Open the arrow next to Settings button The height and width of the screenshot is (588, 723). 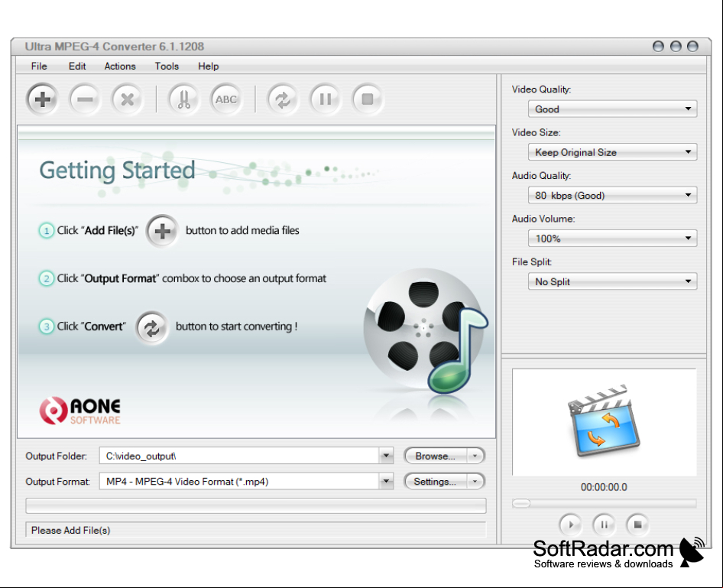coord(475,482)
